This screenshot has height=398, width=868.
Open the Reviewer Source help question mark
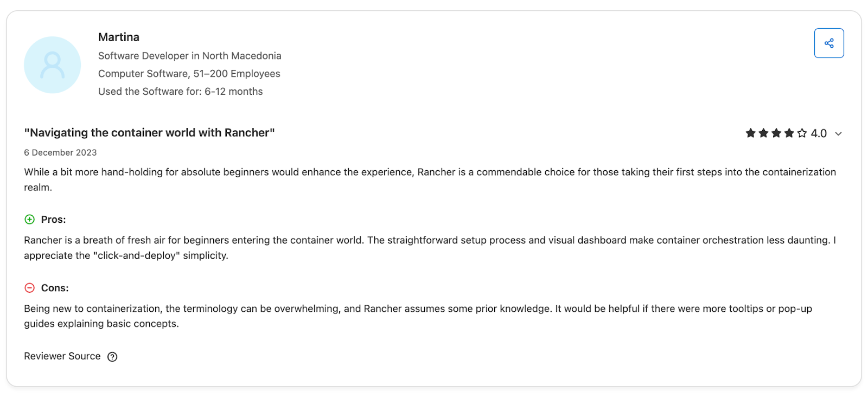tap(112, 357)
